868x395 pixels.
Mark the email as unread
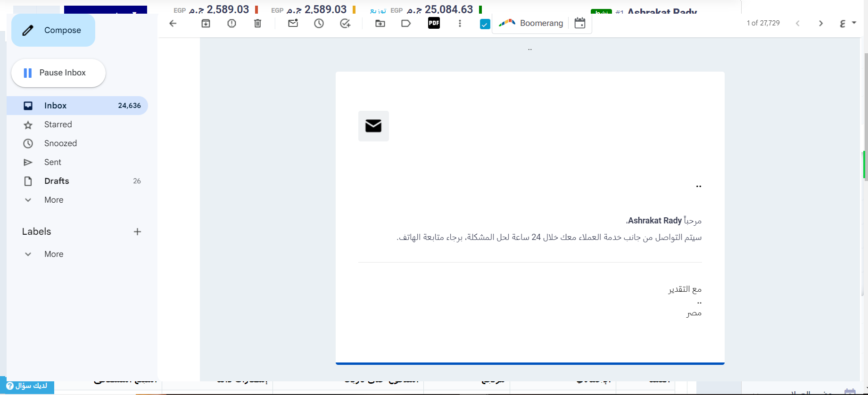tap(293, 23)
